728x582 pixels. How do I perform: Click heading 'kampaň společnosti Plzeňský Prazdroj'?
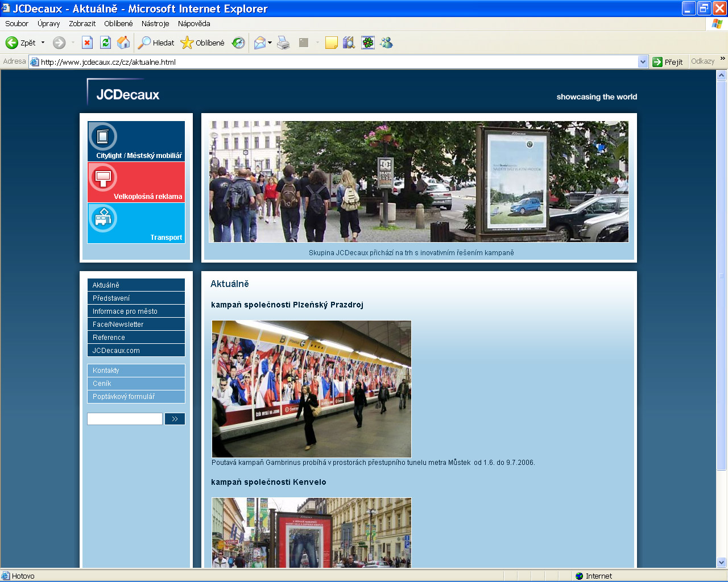point(287,305)
